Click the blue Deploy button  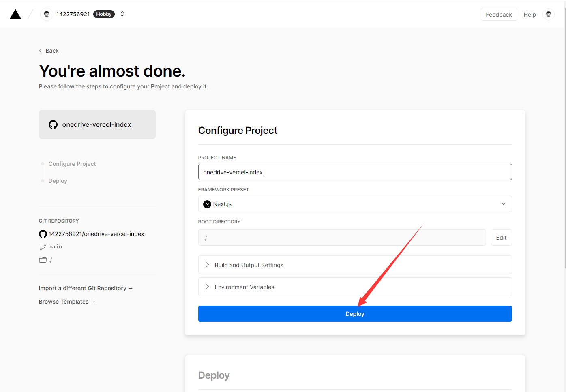(x=355, y=314)
